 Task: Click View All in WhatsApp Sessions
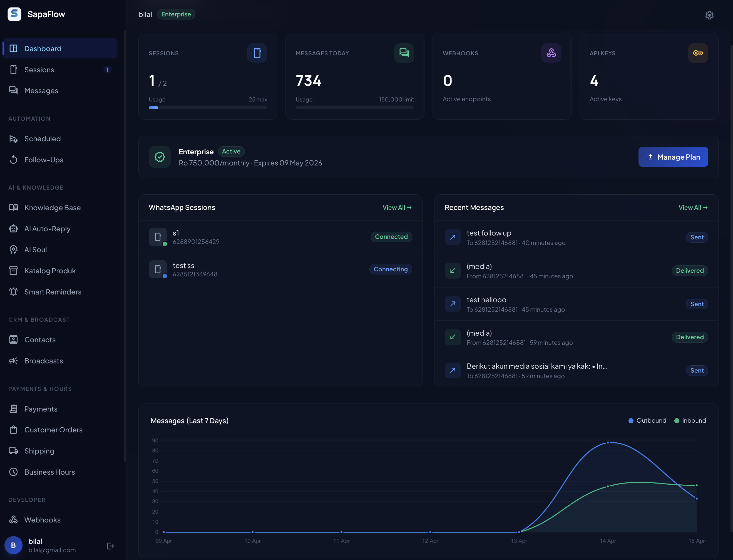pos(396,207)
